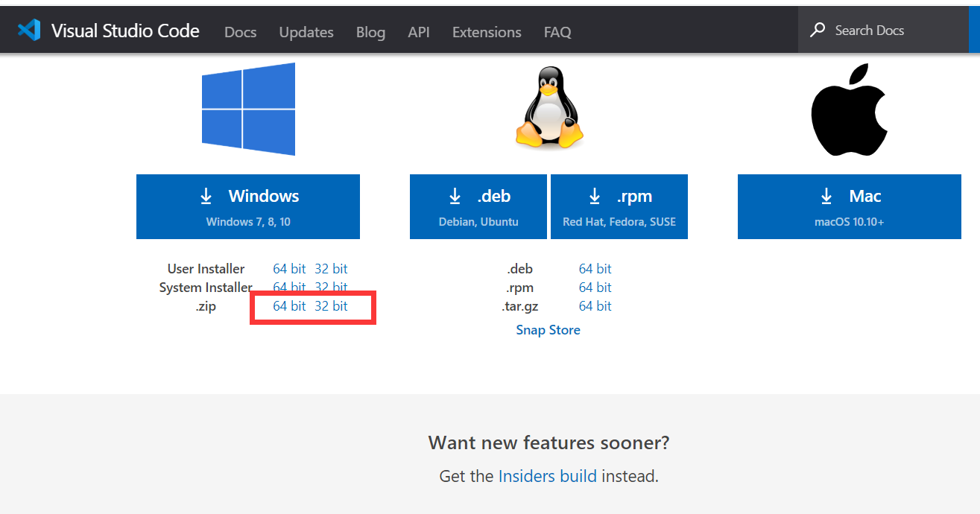Open the Updates page
The image size is (980, 514).
306,32
